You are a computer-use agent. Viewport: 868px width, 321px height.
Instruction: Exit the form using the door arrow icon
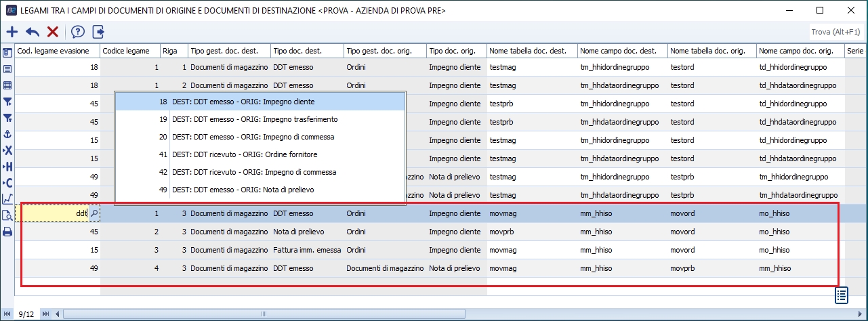coord(98,32)
